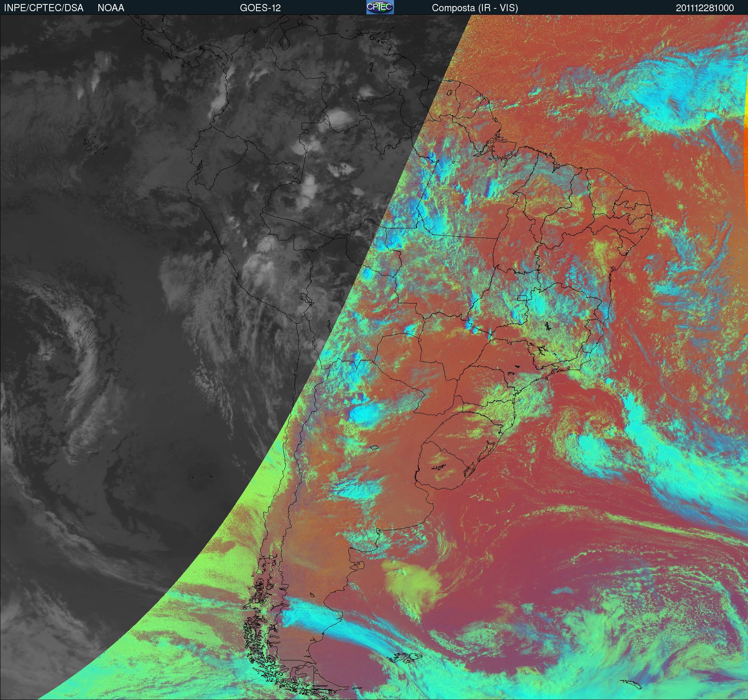Click the Composta (IR - VIS) title
Viewport: 748px width, 700px height.
(475, 8)
